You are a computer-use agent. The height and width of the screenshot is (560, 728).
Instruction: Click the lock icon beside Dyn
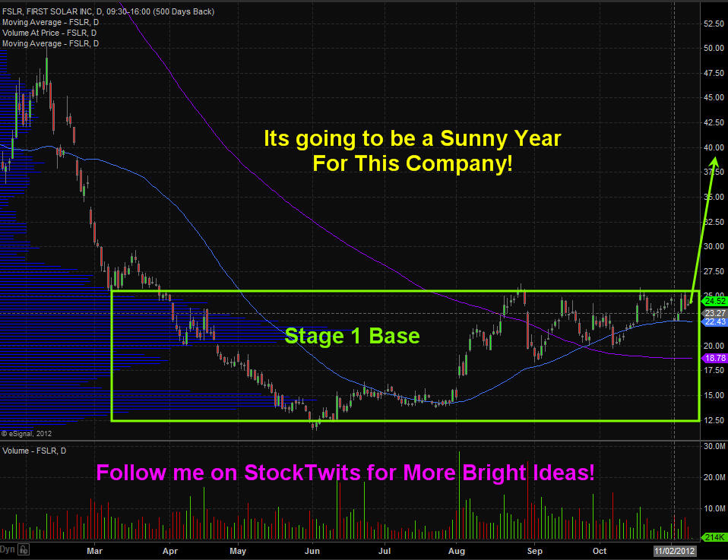[24, 549]
